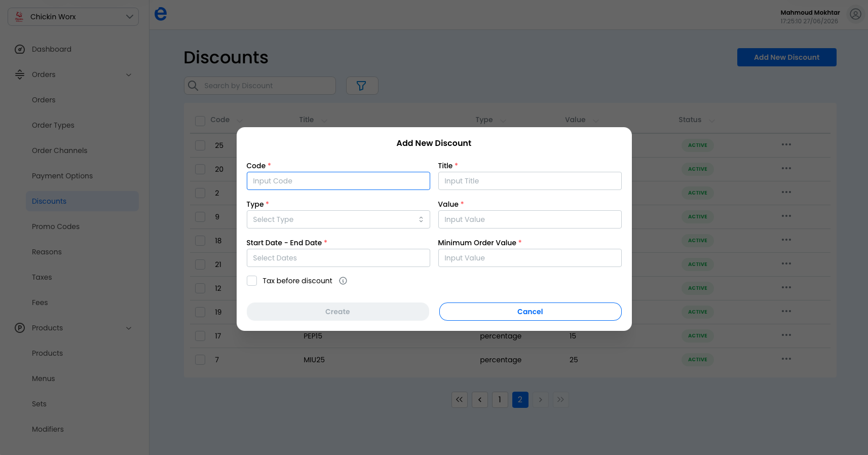Click Add New Discount button

tap(787, 57)
